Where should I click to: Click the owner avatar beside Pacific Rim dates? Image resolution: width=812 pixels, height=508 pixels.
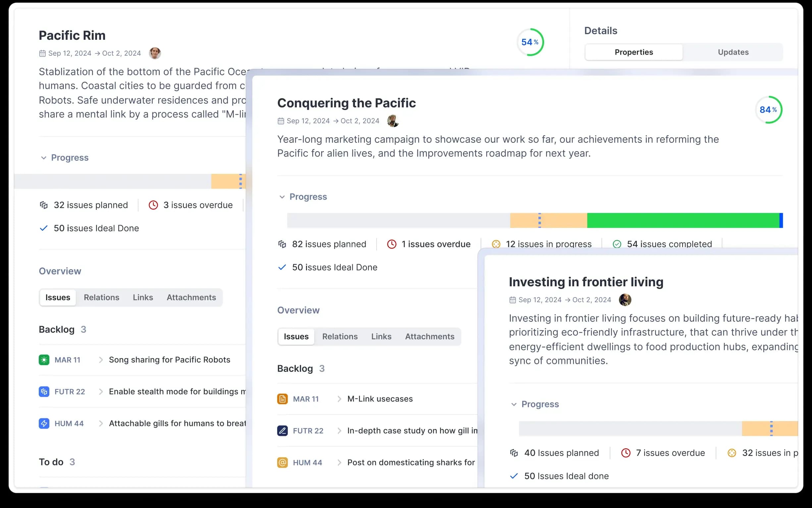155,53
